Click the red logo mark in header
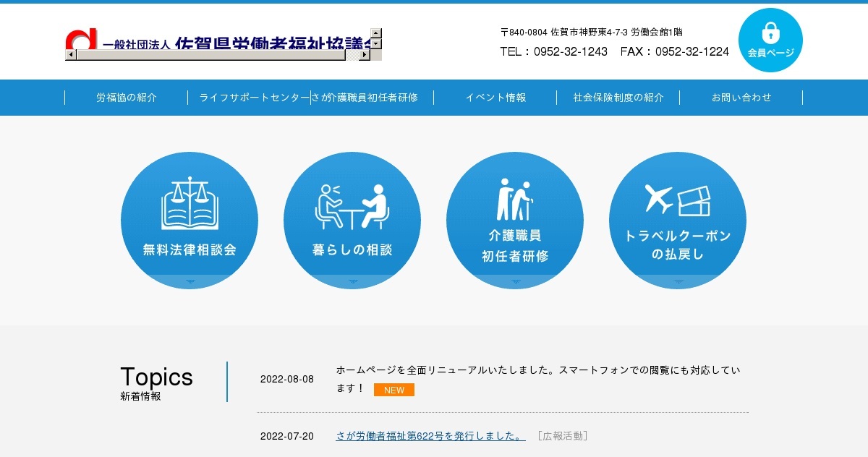 80,39
